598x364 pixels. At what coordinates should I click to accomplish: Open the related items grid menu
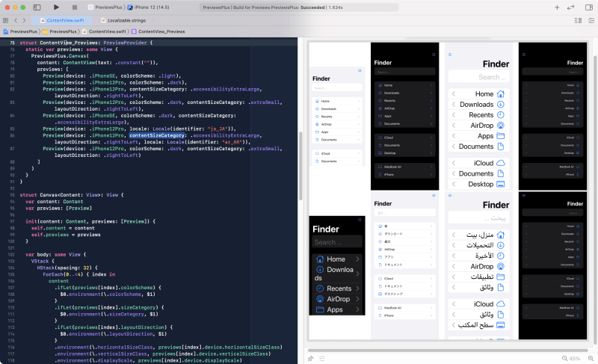(x=5, y=21)
